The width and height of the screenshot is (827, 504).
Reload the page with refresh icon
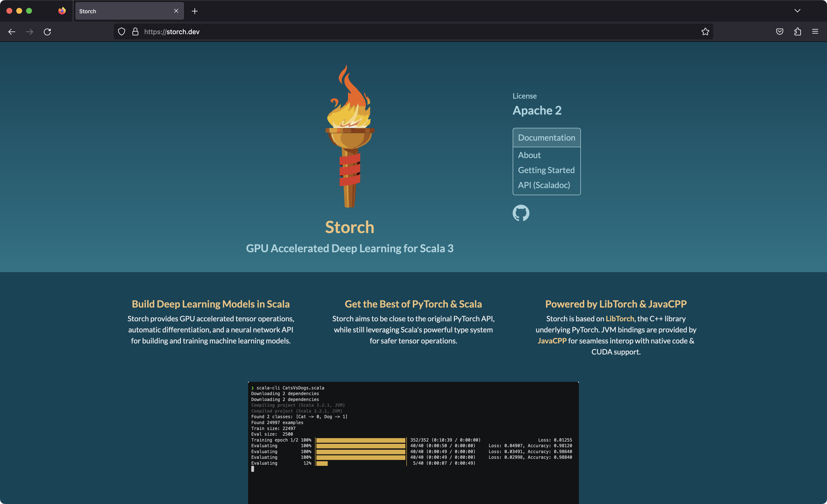pyautogui.click(x=47, y=32)
